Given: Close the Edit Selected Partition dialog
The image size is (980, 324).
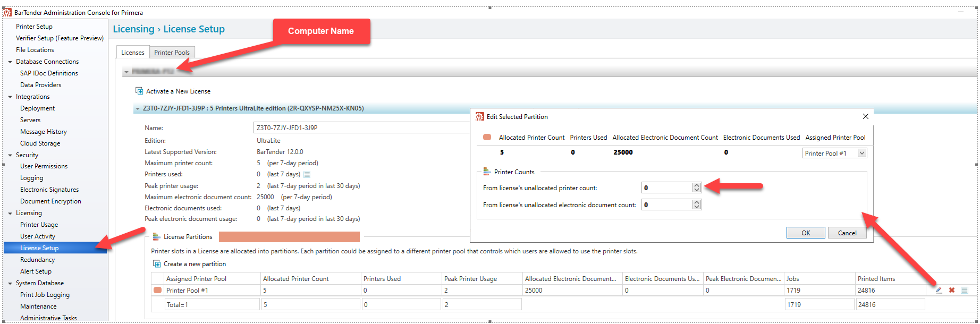Looking at the screenshot, I should (866, 116).
